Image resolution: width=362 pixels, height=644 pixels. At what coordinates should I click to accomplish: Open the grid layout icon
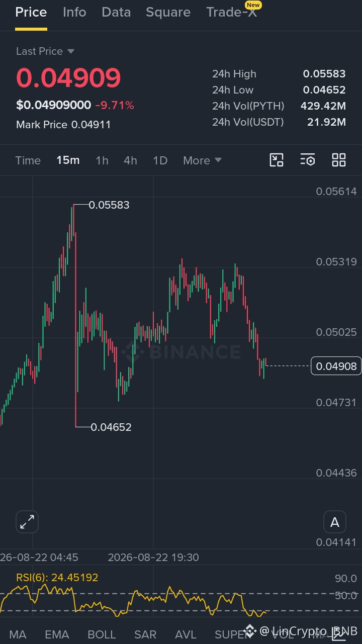(x=339, y=160)
